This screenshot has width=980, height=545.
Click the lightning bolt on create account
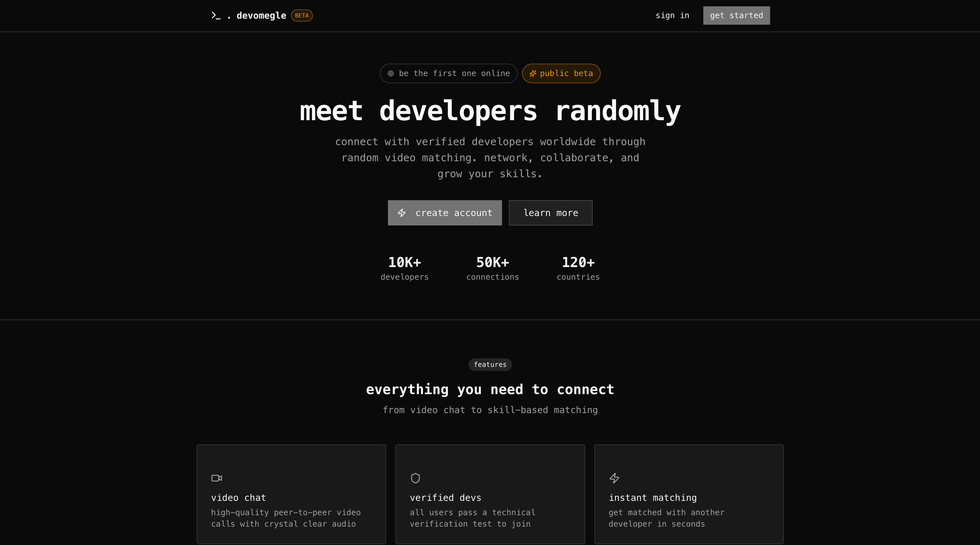pos(402,213)
